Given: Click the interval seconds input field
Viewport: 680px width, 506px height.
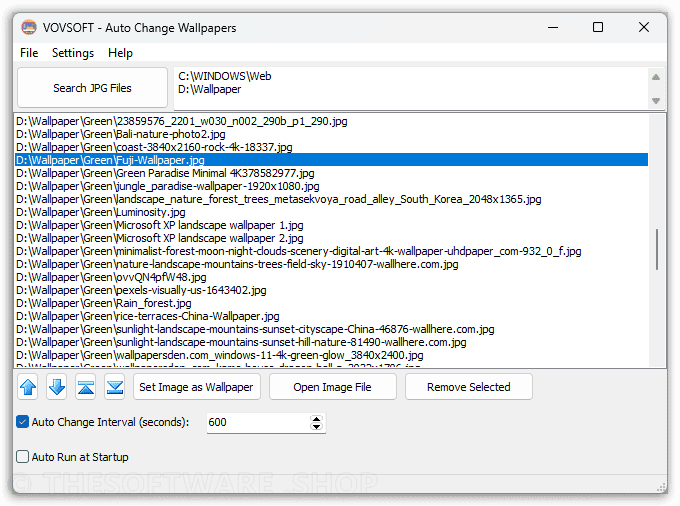Looking at the screenshot, I should (258, 422).
